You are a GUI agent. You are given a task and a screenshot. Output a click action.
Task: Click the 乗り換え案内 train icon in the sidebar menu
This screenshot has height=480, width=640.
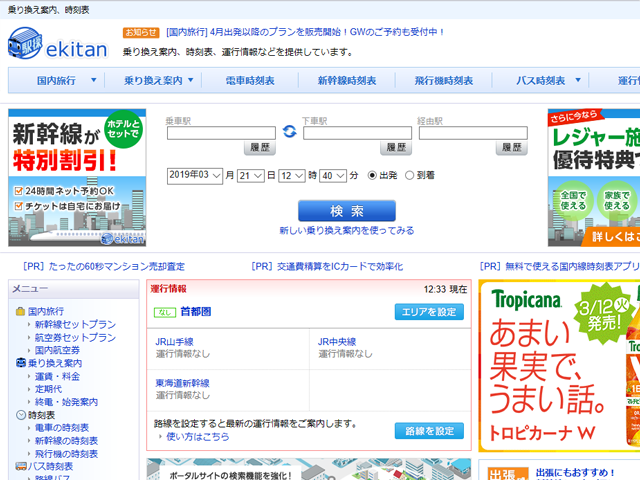coord(20,363)
